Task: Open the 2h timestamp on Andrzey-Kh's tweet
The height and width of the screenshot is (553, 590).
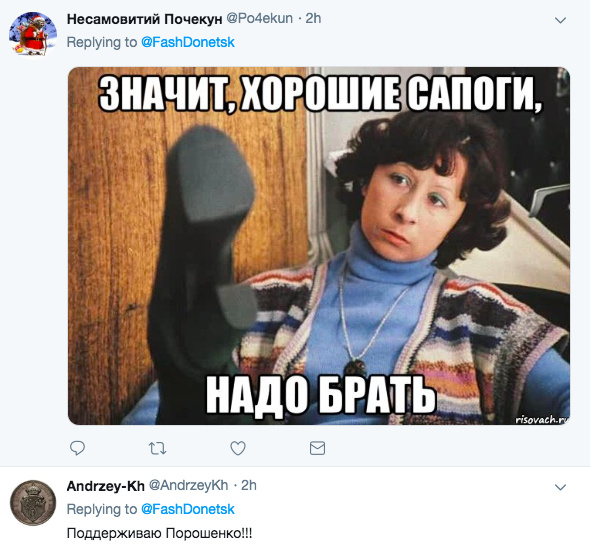Action: click(248, 486)
